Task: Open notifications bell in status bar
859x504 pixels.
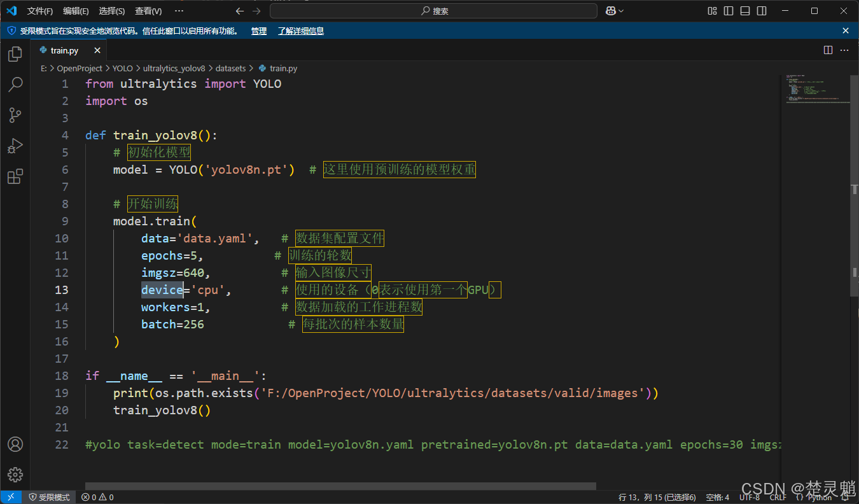Action: (845, 497)
